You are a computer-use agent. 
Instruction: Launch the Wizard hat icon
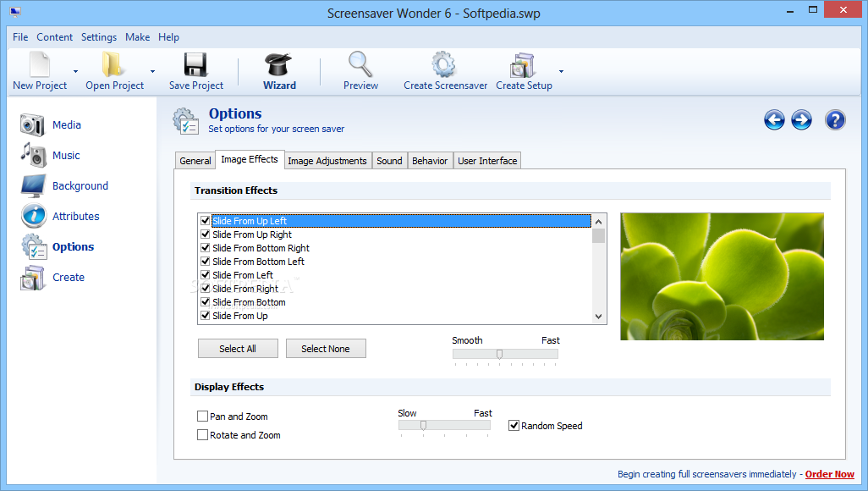[x=278, y=64]
